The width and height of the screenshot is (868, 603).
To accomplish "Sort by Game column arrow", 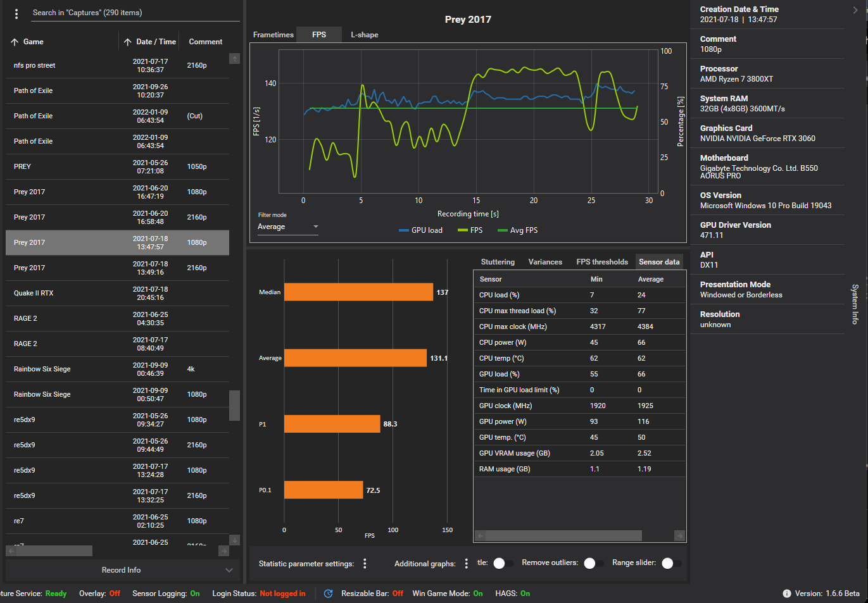I will click(x=15, y=42).
